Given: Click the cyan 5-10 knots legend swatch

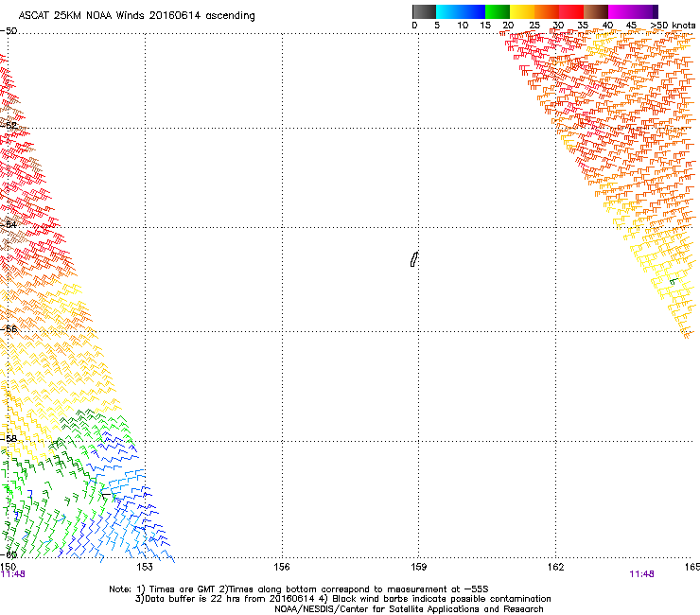Looking at the screenshot, I should point(448,11).
